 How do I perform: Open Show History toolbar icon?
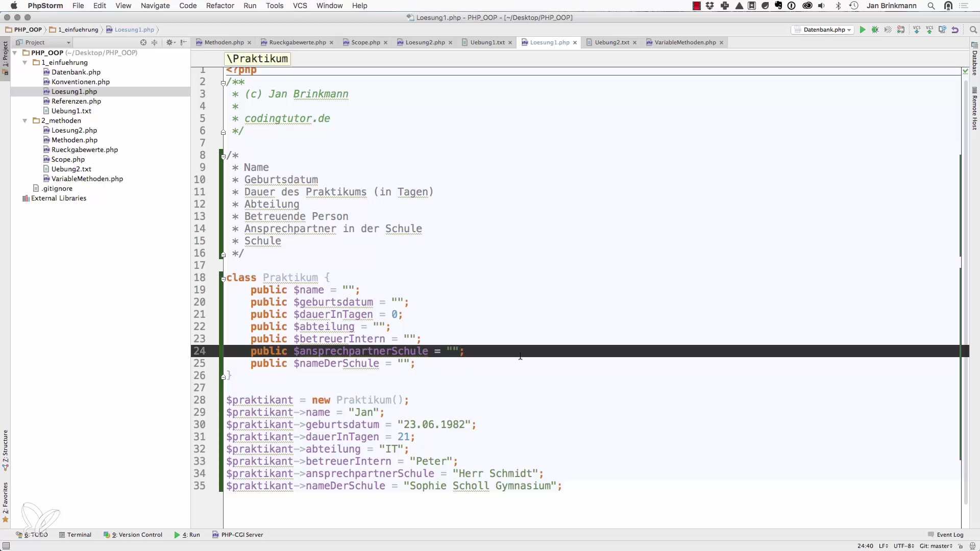942,30
